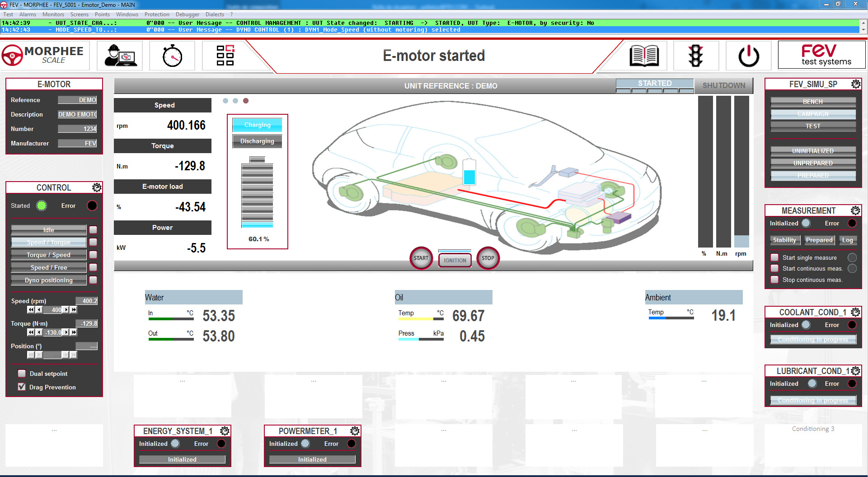The width and height of the screenshot is (868, 477).
Task: Open the Debugger menu
Action: coord(188,14)
